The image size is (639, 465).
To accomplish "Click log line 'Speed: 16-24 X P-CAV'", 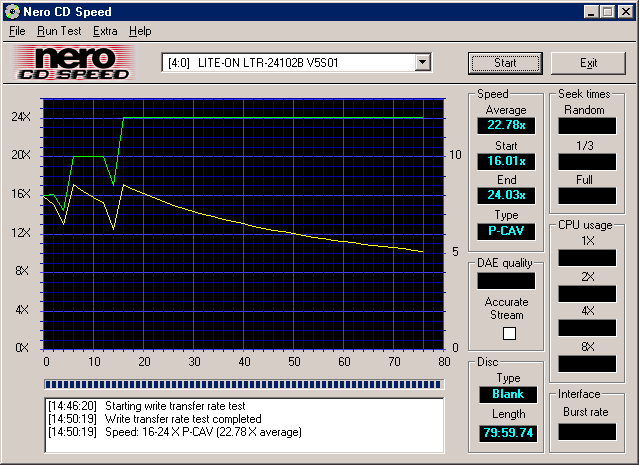I will coord(174,432).
